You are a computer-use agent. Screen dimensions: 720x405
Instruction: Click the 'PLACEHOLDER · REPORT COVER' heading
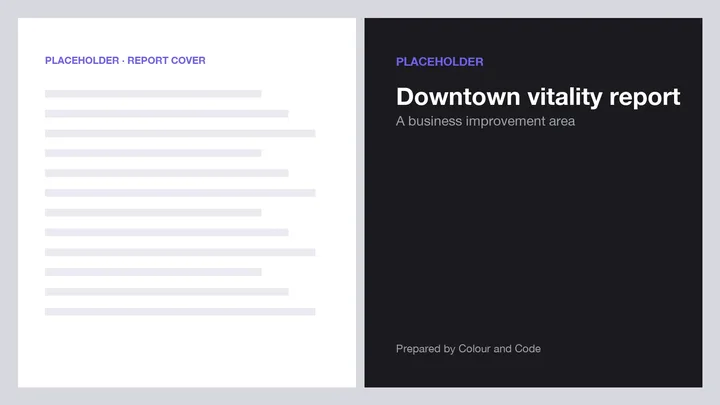125,61
